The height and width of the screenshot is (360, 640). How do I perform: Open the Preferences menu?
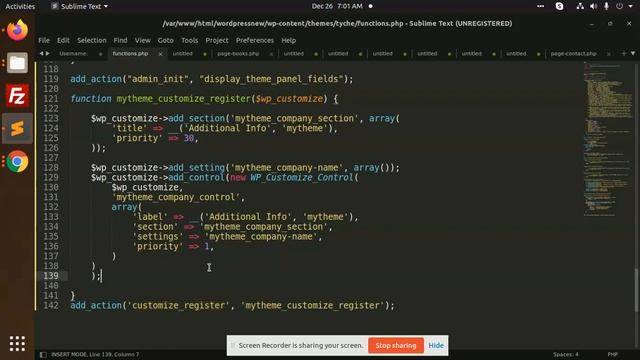255,40
